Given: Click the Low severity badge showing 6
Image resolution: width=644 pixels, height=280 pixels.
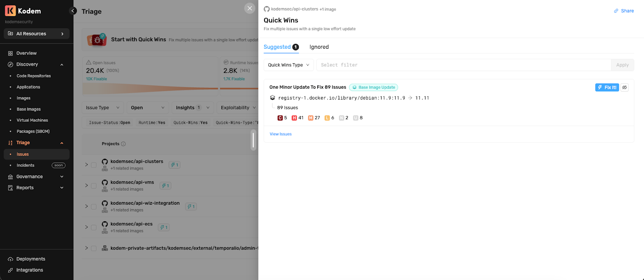Looking at the screenshot, I should click(x=327, y=118).
